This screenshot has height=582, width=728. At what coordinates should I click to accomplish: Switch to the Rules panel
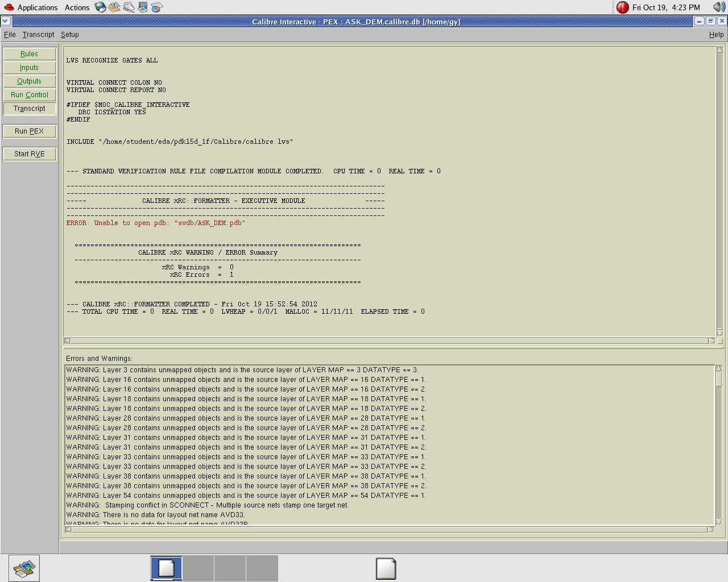coord(30,54)
